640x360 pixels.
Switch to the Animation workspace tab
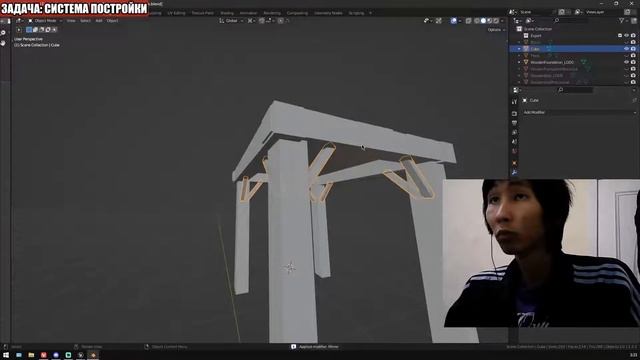click(248, 13)
